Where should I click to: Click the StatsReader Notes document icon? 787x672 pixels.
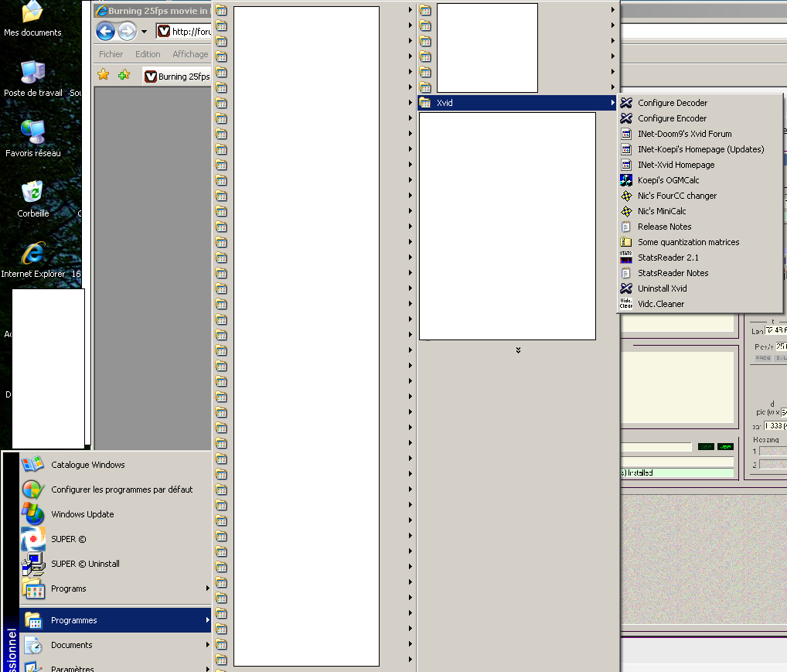[626, 273]
